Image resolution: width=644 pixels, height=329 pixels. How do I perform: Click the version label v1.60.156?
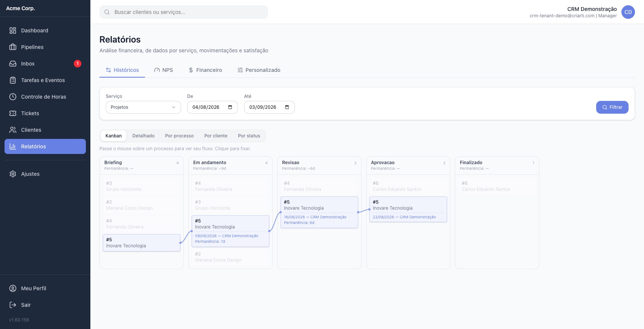point(19,320)
